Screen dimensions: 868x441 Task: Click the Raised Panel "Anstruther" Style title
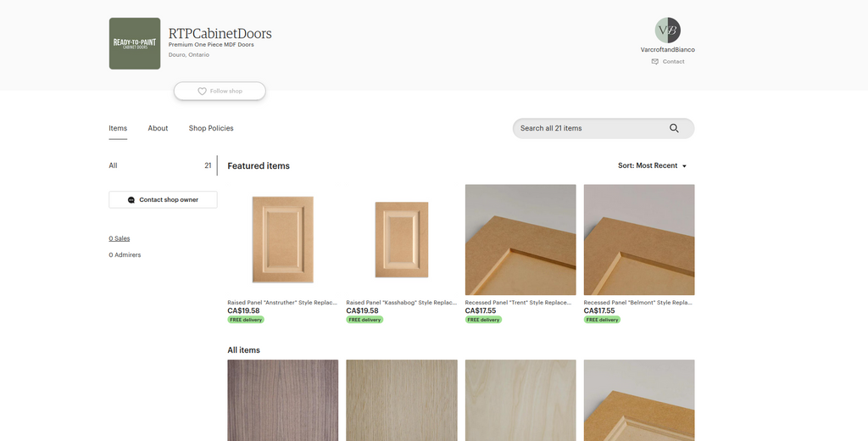282,303
